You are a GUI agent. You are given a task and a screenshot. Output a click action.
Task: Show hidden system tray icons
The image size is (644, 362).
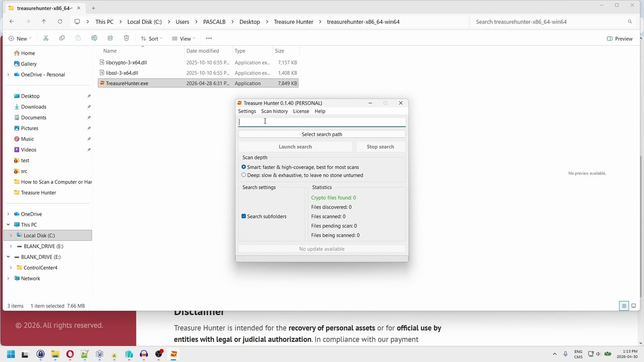click(554, 354)
